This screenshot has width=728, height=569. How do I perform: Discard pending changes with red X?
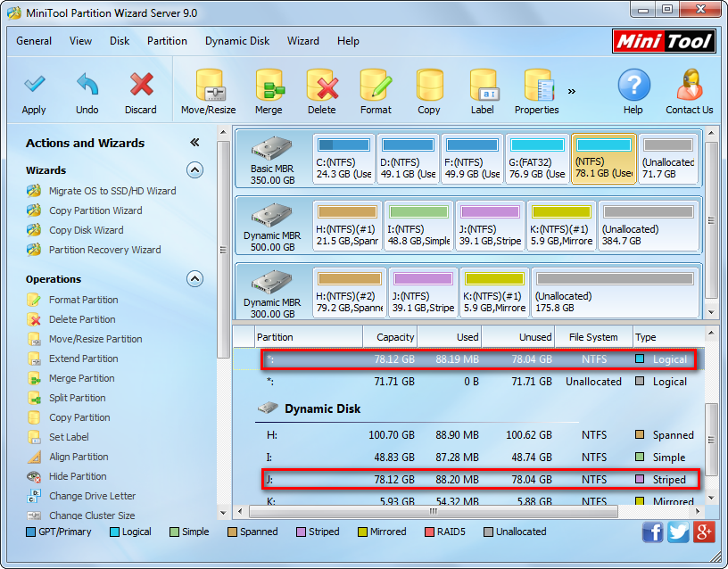[141, 85]
